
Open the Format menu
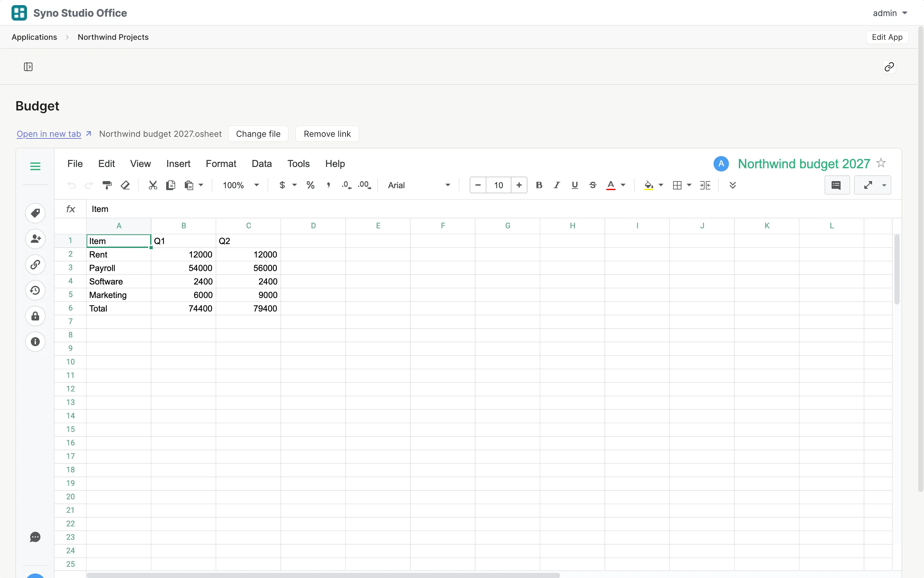coord(221,164)
